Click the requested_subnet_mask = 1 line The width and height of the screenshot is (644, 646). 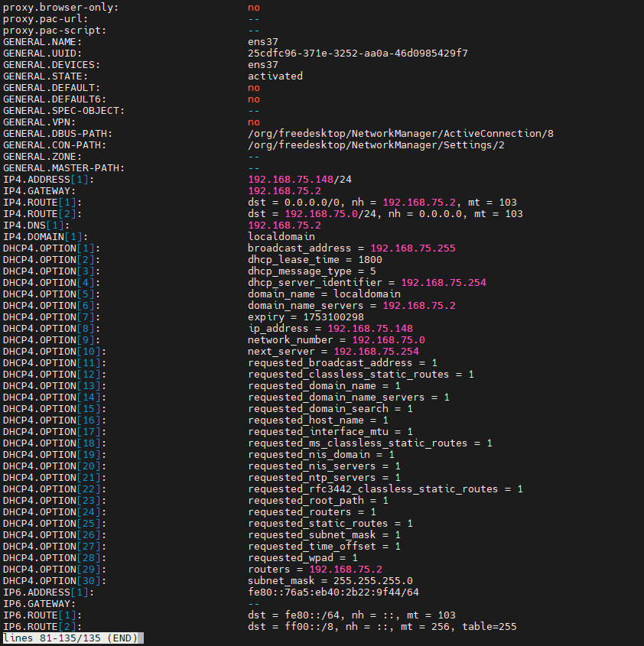(324, 534)
